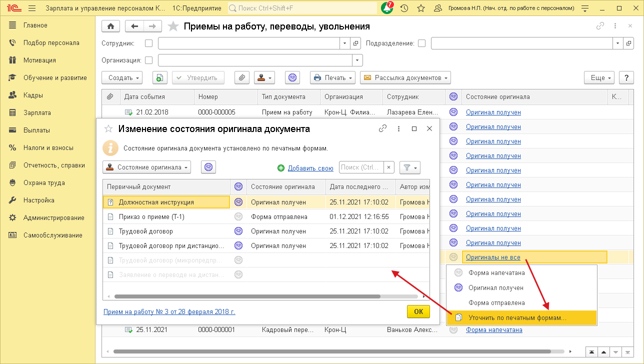Expand the Создать dropdown button
The height and width of the screenshot is (364, 644).
(122, 77)
